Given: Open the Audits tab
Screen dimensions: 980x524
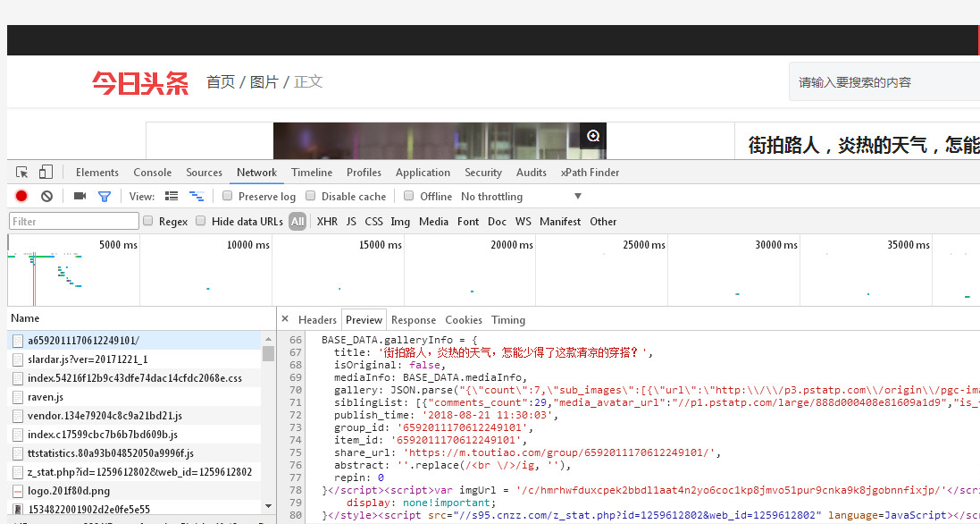Looking at the screenshot, I should click(x=532, y=173).
